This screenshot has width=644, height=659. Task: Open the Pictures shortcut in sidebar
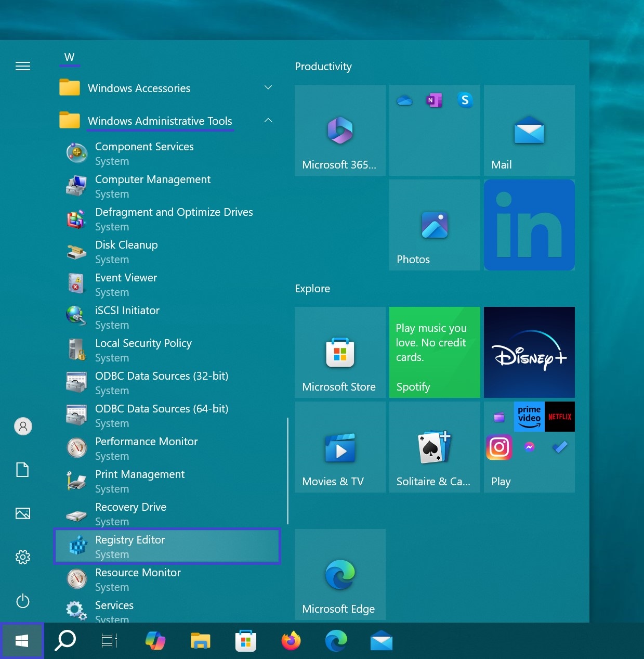point(23,513)
